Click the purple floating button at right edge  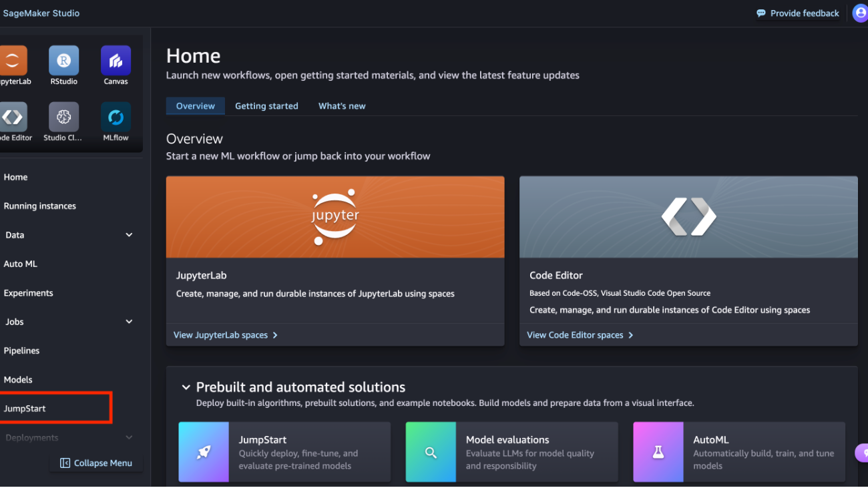pyautogui.click(x=862, y=453)
